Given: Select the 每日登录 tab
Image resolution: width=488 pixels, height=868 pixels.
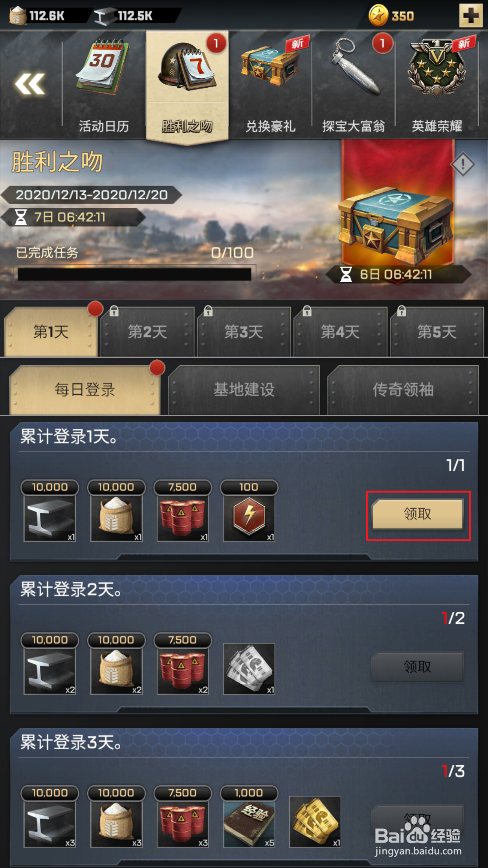Looking at the screenshot, I should coord(85,390).
